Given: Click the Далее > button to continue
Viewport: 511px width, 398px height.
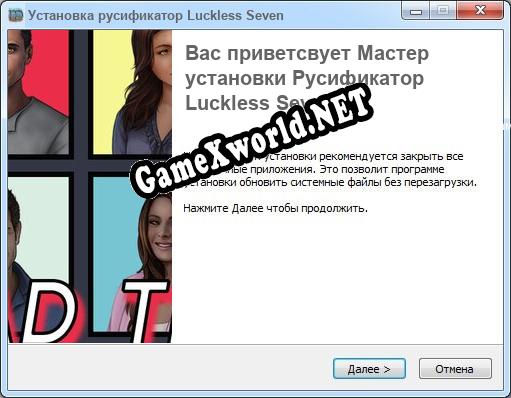Looking at the screenshot, I should [369, 369].
